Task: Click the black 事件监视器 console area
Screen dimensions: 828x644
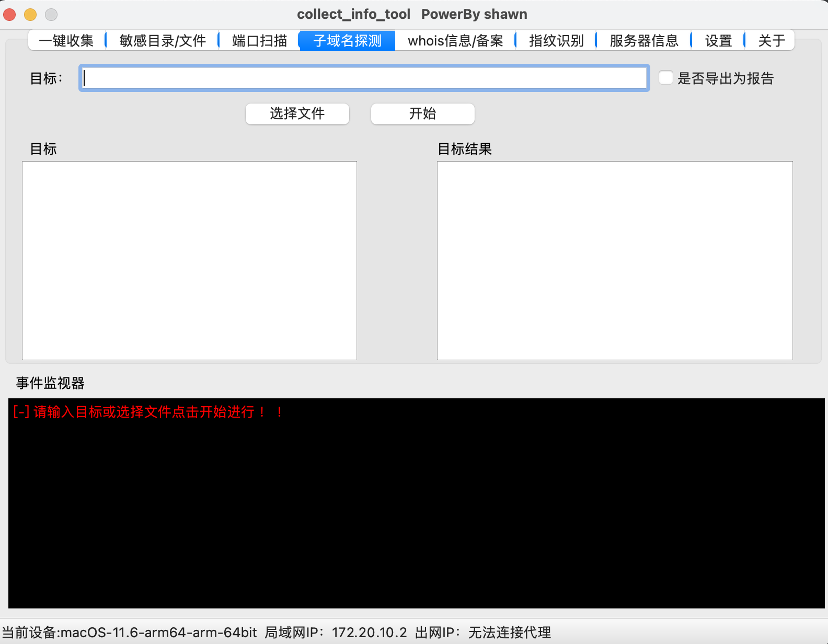Action: coord(417,503)
